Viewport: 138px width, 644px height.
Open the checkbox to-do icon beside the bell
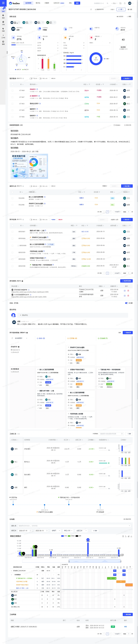coord(121,3)
